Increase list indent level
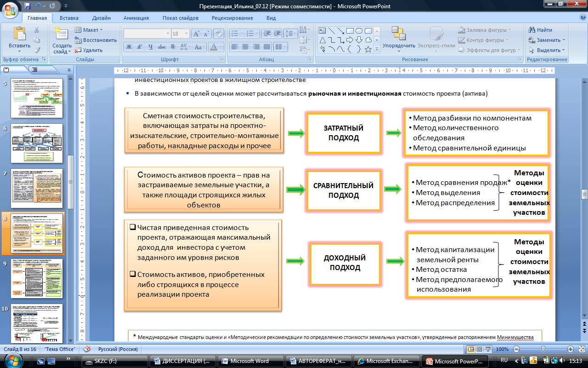Viewport: 588px width, 368px height. [x=277, y=34]
